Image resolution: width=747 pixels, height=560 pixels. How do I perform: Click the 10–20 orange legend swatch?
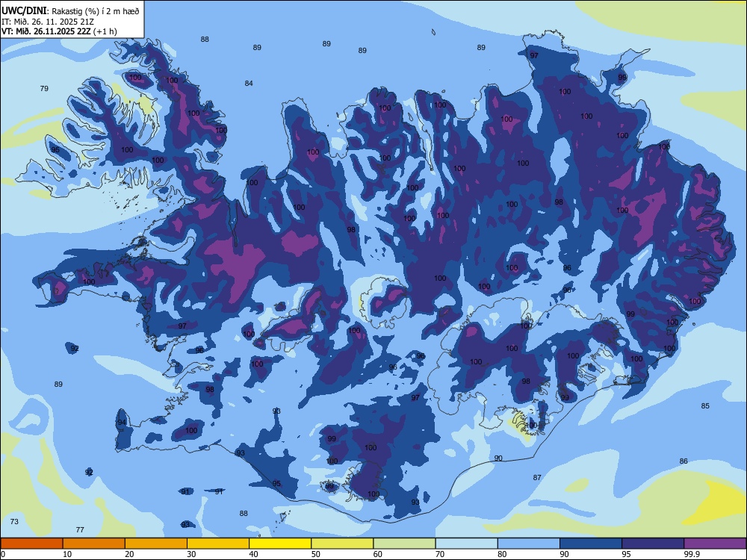coord(94,544)
